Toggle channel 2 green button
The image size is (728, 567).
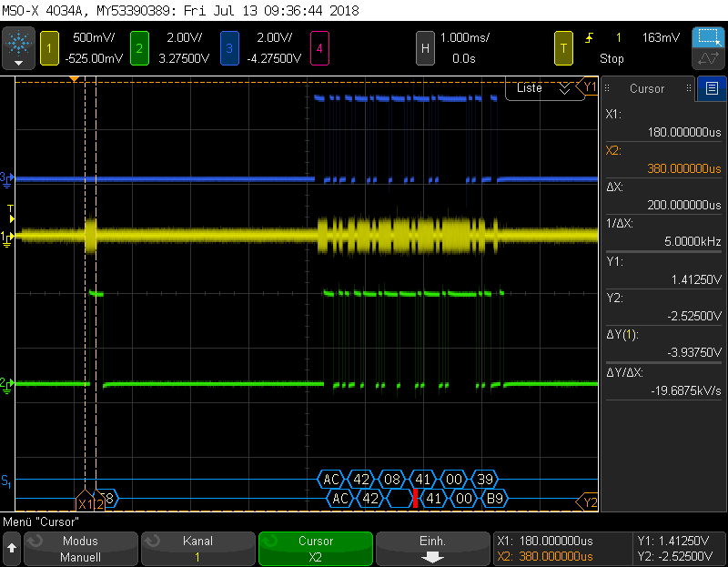click(x=139, y=48)
